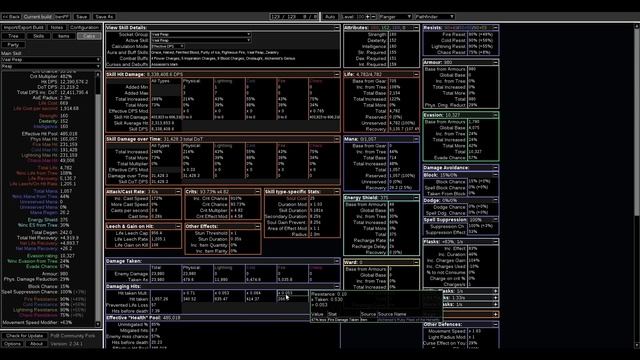Save the current build
The width and height of the screenshot is (640, 360).
coord(82,17)
